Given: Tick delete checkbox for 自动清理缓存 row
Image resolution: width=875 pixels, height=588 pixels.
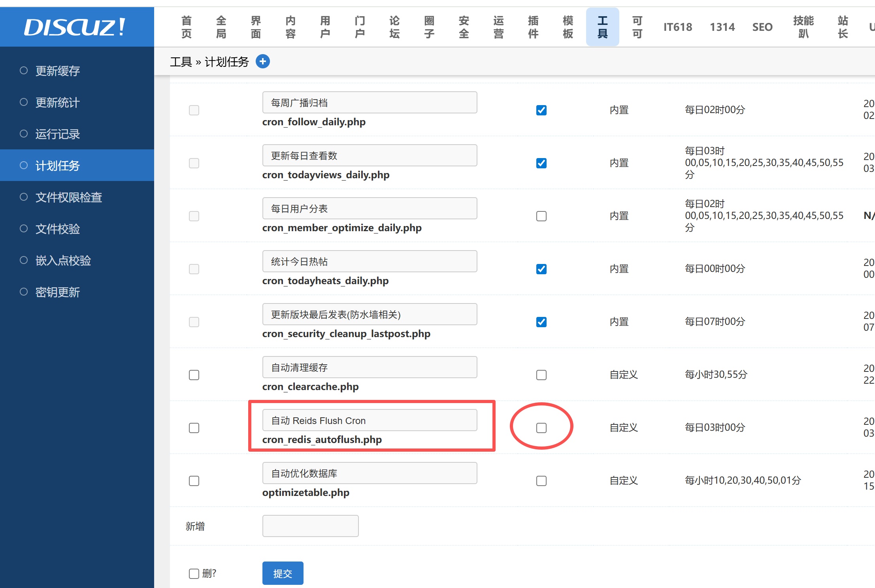Looking at the screenshot, I should [194, 375].
